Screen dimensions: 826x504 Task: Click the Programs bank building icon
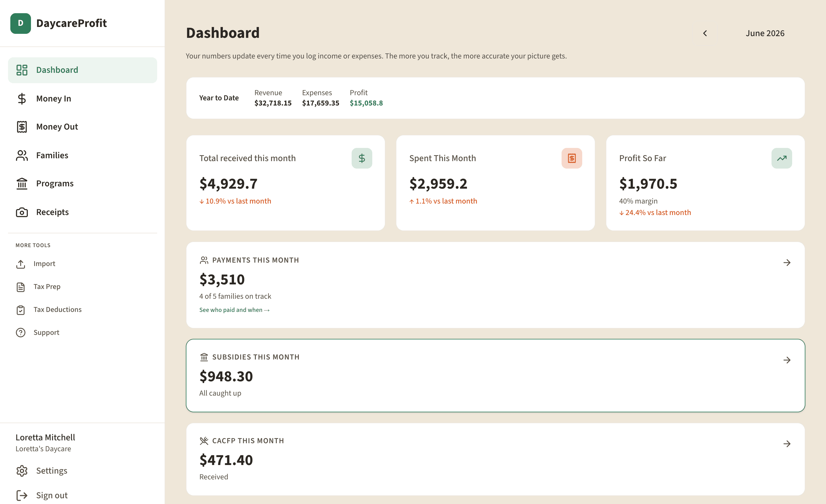click(x=22, y=184)
